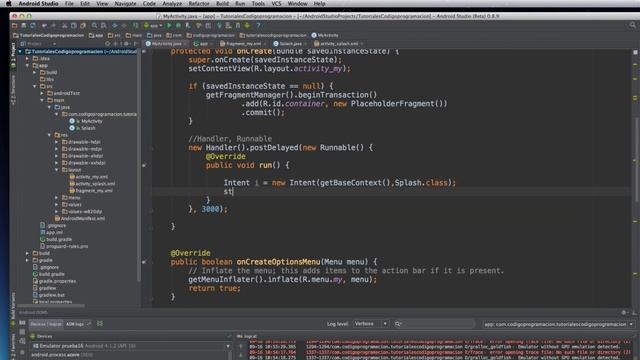
Task: Open the project panel settings gear icon
Action: (x=127, y=44)
